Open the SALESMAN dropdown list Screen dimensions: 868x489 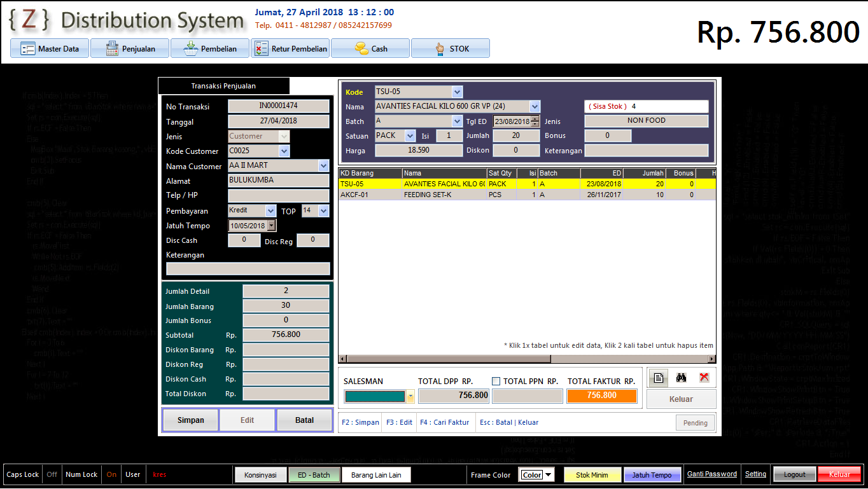(x=410, y=397)
